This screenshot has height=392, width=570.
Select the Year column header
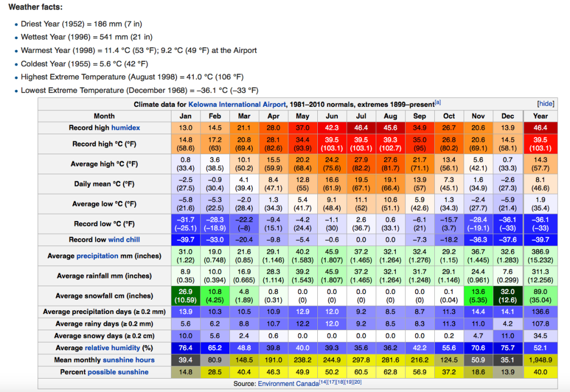point(540,116)
